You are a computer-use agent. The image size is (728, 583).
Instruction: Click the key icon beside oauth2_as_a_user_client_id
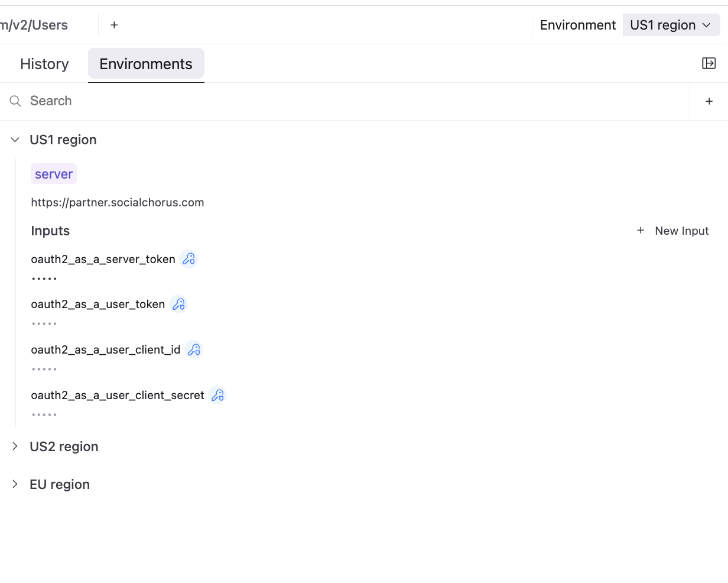194,349
